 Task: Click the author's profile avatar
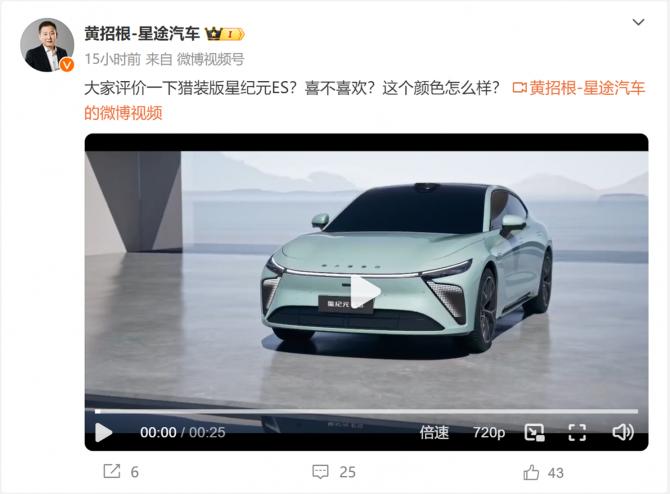pos(47,45)
